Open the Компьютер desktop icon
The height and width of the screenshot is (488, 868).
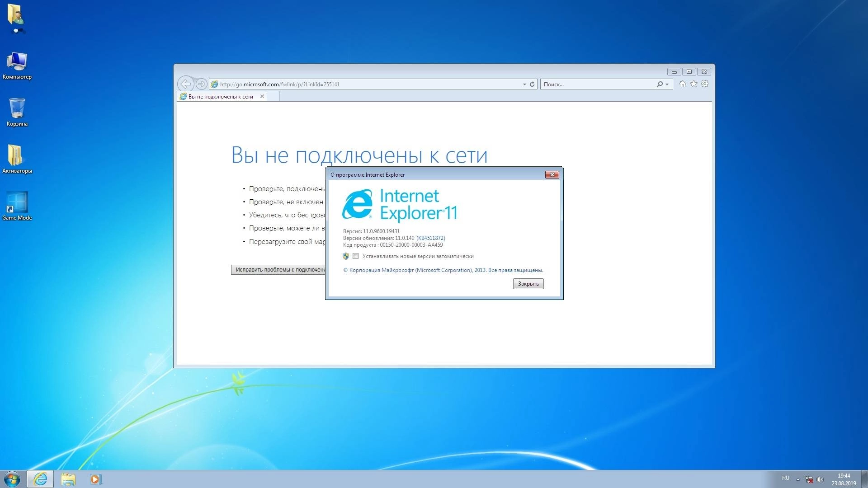pyautogui.click(x=17, y=66)
